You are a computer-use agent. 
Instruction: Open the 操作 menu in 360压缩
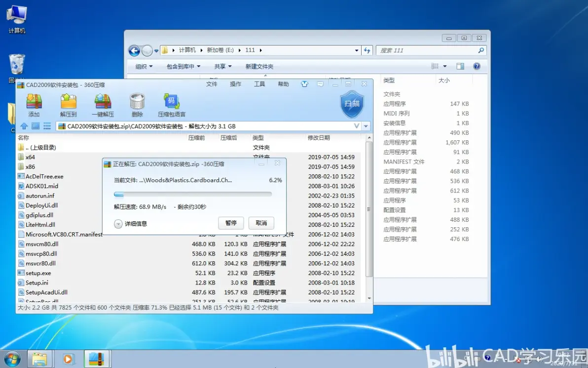click(235, 84)
